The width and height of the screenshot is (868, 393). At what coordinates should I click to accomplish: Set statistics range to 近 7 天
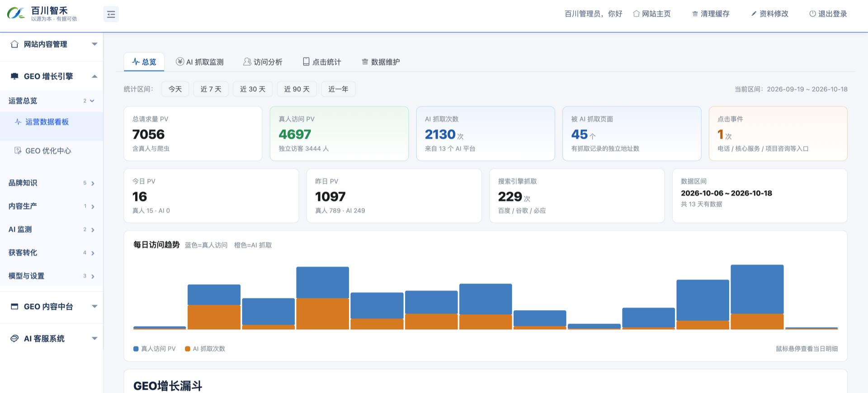coord(211,89)
